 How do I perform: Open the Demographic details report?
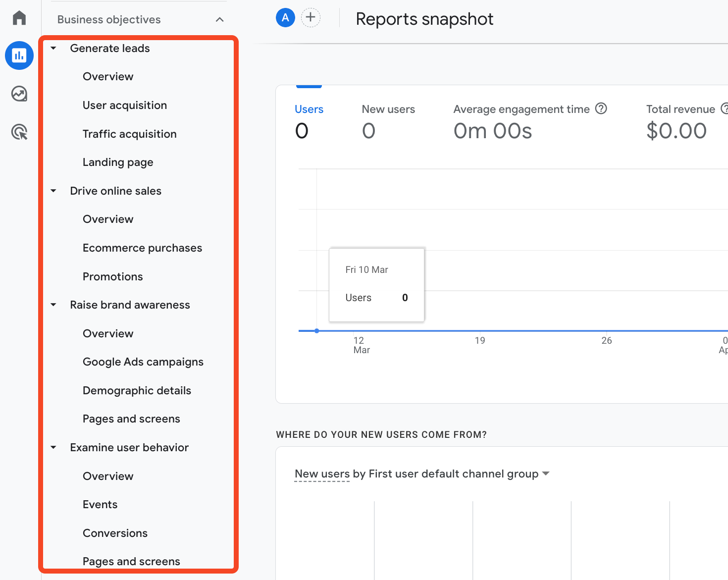pos(137,390)
